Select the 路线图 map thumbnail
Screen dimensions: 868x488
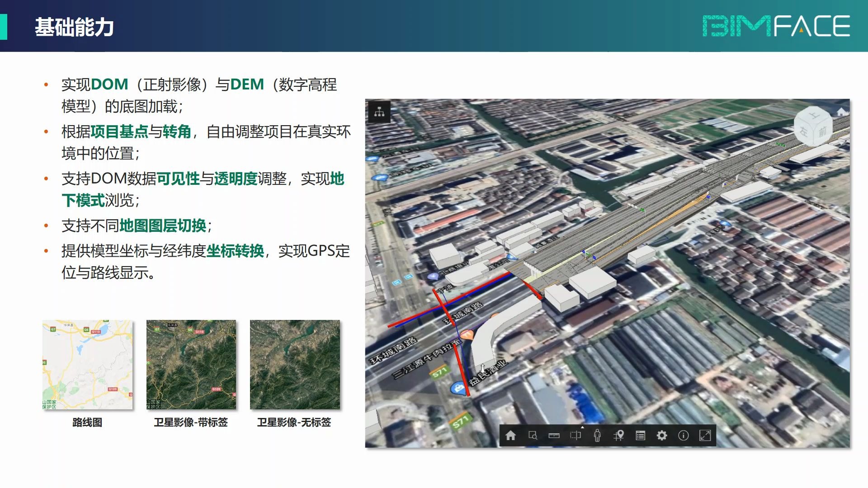click(88, 365)
